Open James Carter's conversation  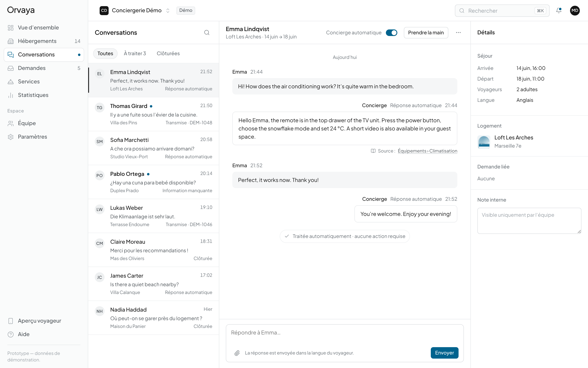[154, 284]
